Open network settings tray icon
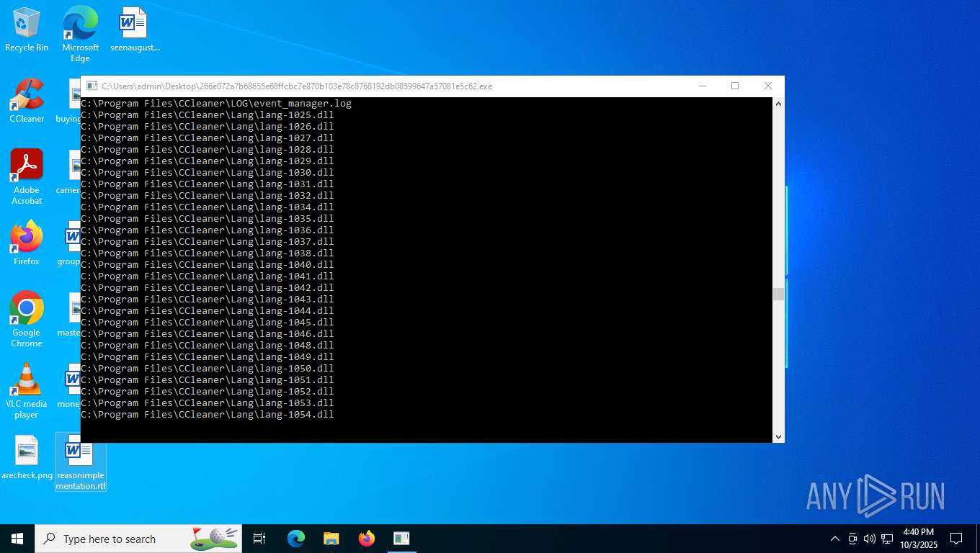Screen dimensions: 980x553 [887, 539]
